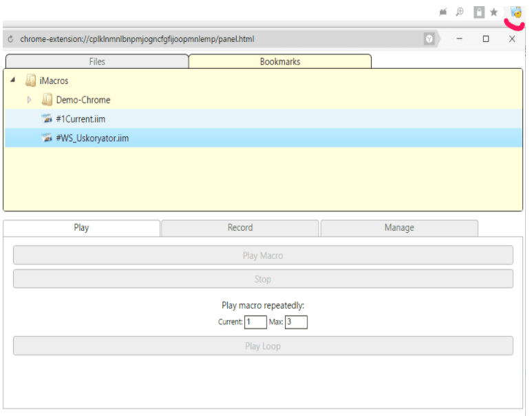Click the Current loop value field
Viewport: 532px width, 416px height.
pos(255,322)
